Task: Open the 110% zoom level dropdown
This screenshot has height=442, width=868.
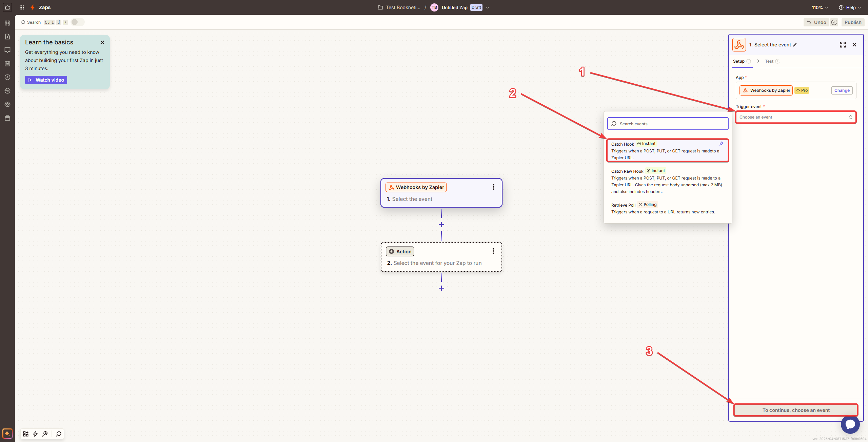Action: (x=820, y=7)
